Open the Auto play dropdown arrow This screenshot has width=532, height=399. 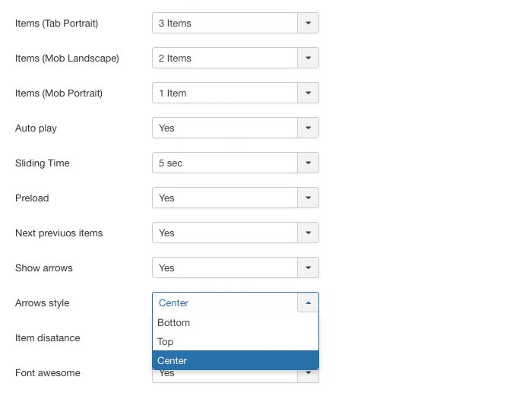coord(308,128)
